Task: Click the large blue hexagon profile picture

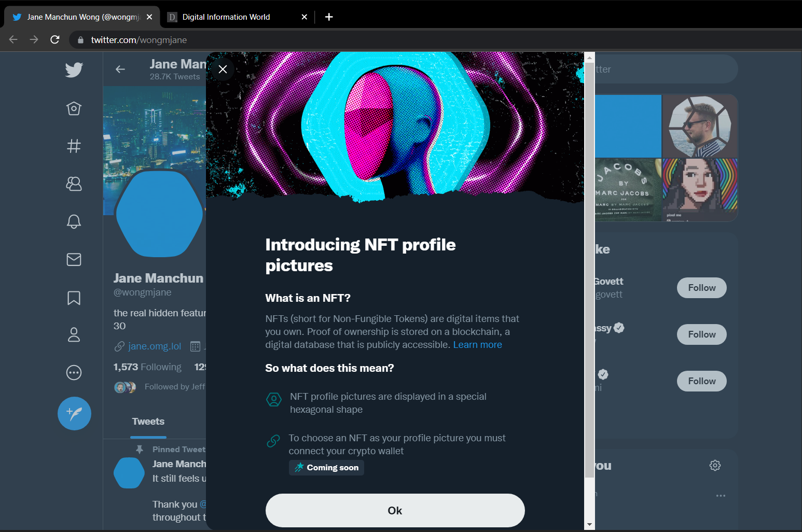Action: pos(159,213)
